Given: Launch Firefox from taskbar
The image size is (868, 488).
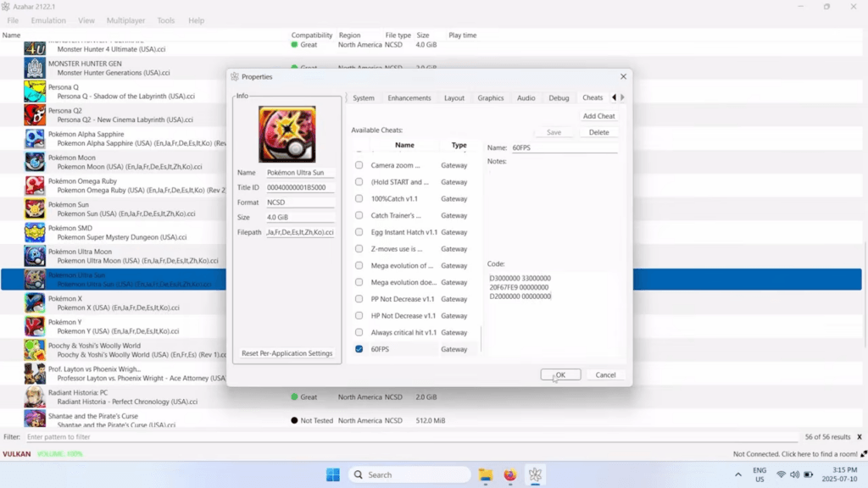Looking at the screenshot, I should click(x=509, y=474).
